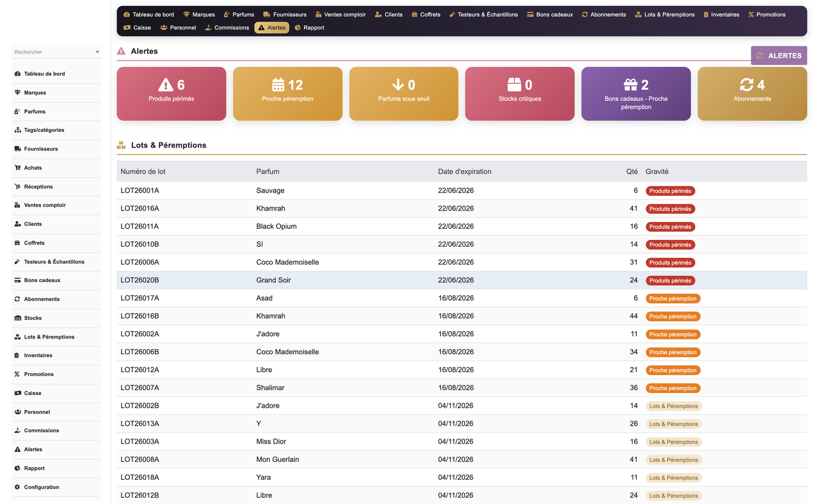Open the Abonnements alert card
The image size is (814, 504).
[x=752, y=93]
